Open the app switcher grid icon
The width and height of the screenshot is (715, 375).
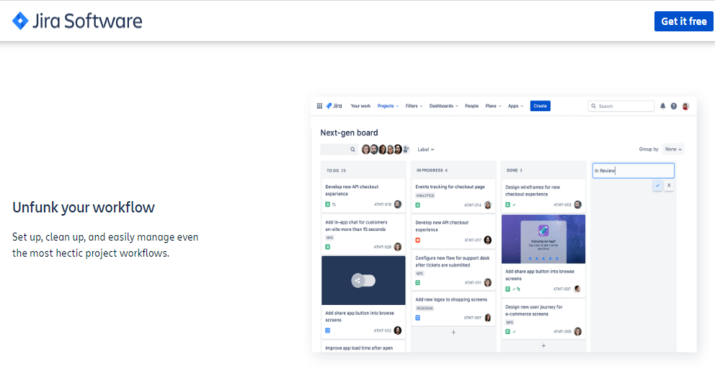(x=319, y=106)
